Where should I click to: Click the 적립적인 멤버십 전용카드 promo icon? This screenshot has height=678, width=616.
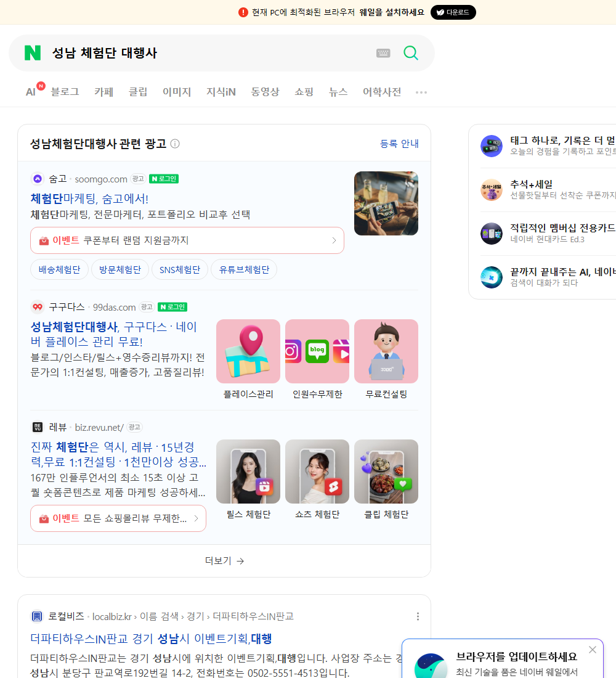[492, 234]
